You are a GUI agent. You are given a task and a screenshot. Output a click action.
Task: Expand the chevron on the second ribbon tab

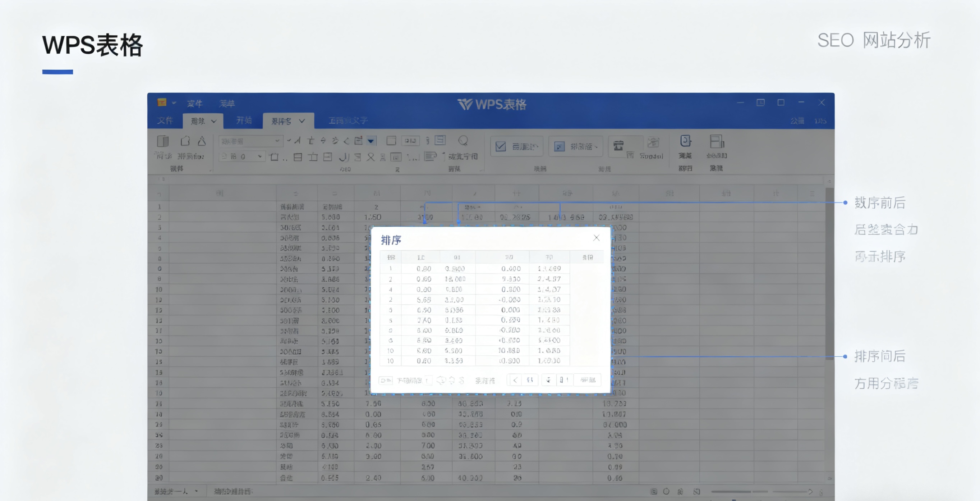click(213, 121)
